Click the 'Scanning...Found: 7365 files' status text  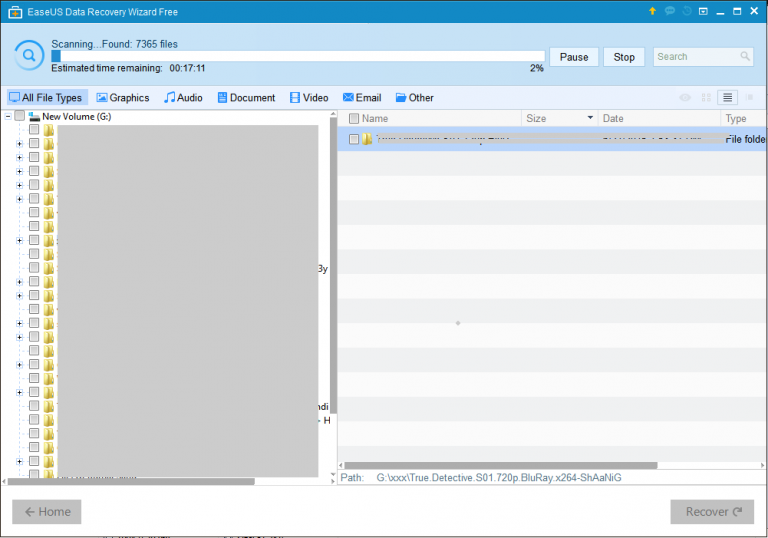pos(115,44)
